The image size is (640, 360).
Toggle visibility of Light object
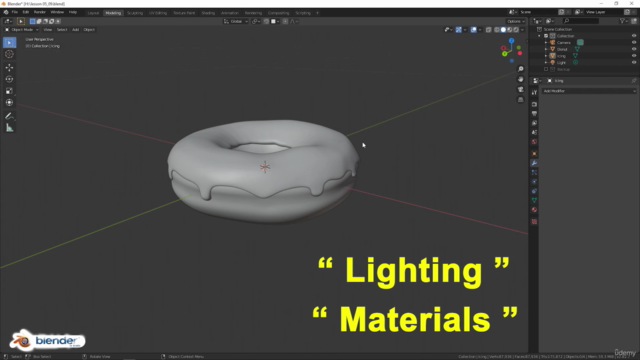click(634, 62)
